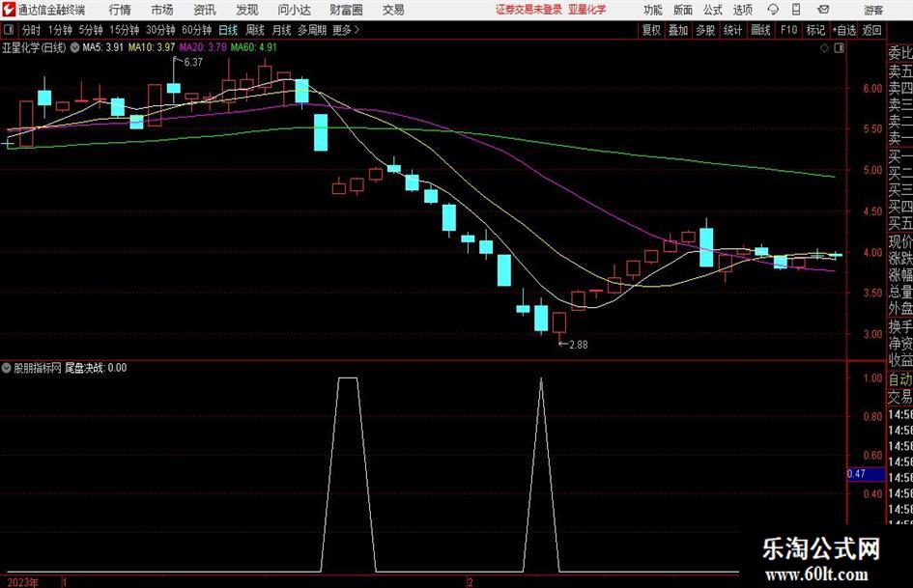Click the settings icon next to 亚星化学(日线)
Viewport: 913px width, 588px height.
click(x=74, y=47)
